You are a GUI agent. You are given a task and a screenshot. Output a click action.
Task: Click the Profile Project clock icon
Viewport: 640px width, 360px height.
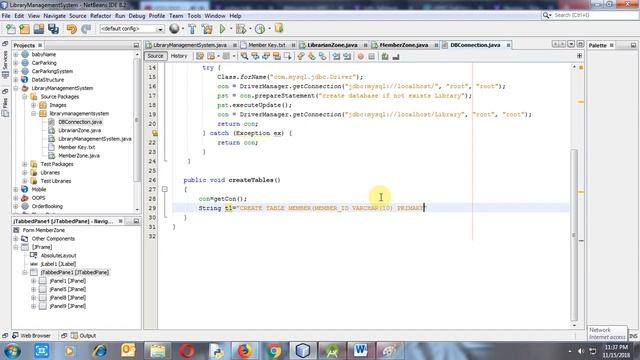click(x=260, y=29)
